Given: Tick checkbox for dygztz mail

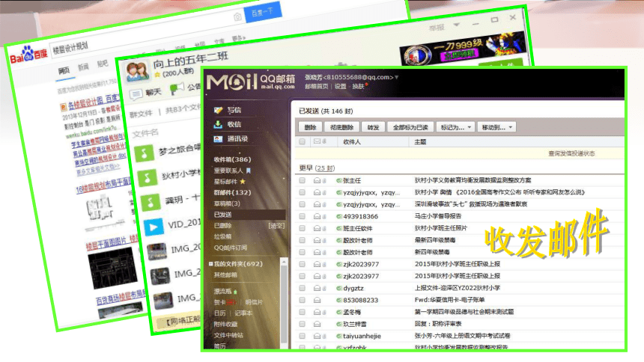Looking at the screenshot, I should coord(303,288).
